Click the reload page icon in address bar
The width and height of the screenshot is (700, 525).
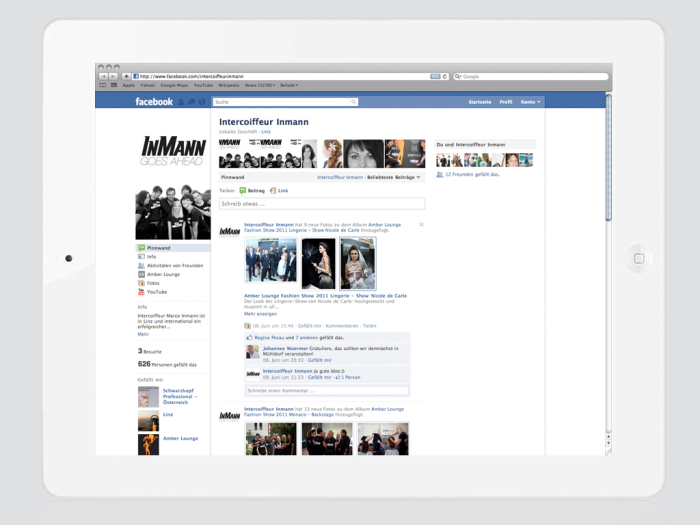pos(445,76)
